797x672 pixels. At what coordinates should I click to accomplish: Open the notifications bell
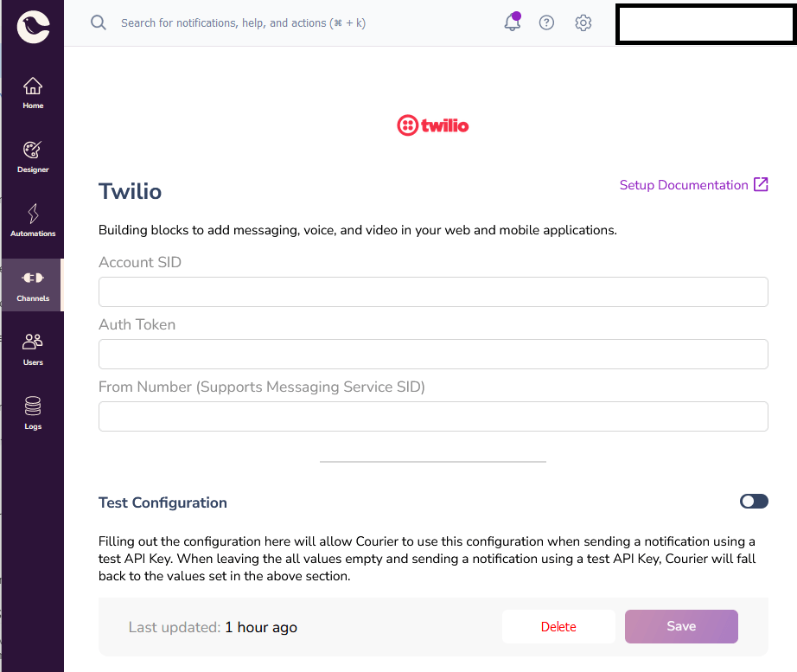click(x=512, y=23)
